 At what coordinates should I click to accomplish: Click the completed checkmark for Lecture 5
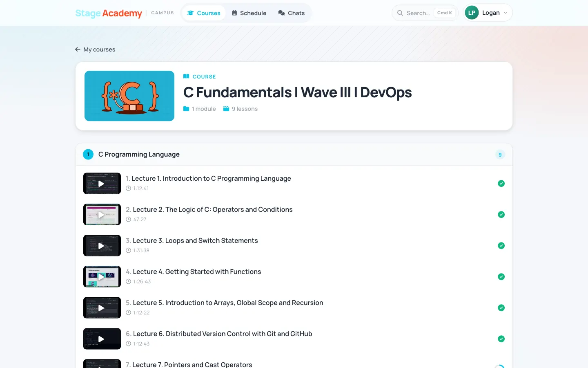[501, 308]
